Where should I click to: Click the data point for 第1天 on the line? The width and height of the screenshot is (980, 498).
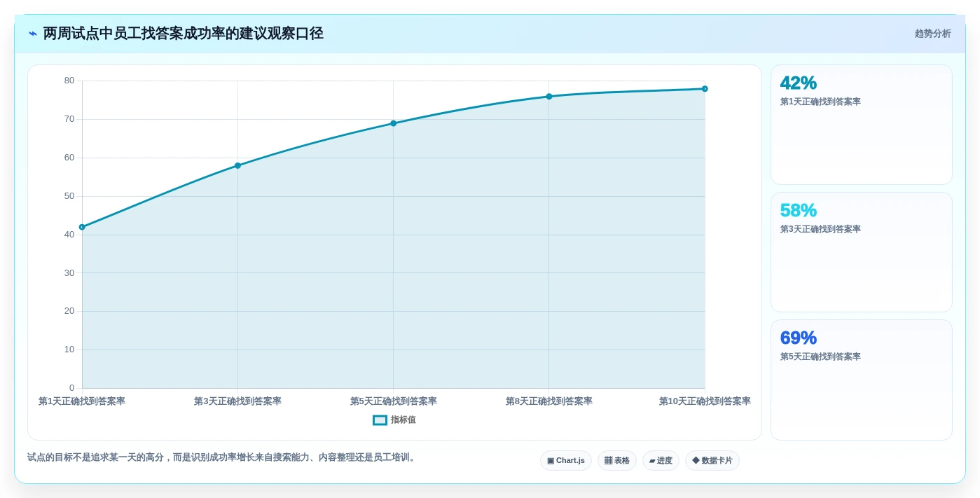(82, 227)
